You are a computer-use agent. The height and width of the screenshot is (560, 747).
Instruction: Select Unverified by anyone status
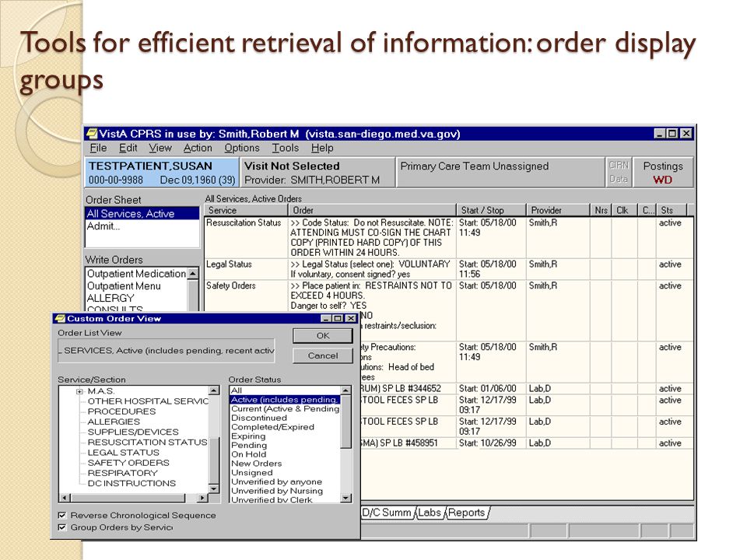tap(285, 481)
